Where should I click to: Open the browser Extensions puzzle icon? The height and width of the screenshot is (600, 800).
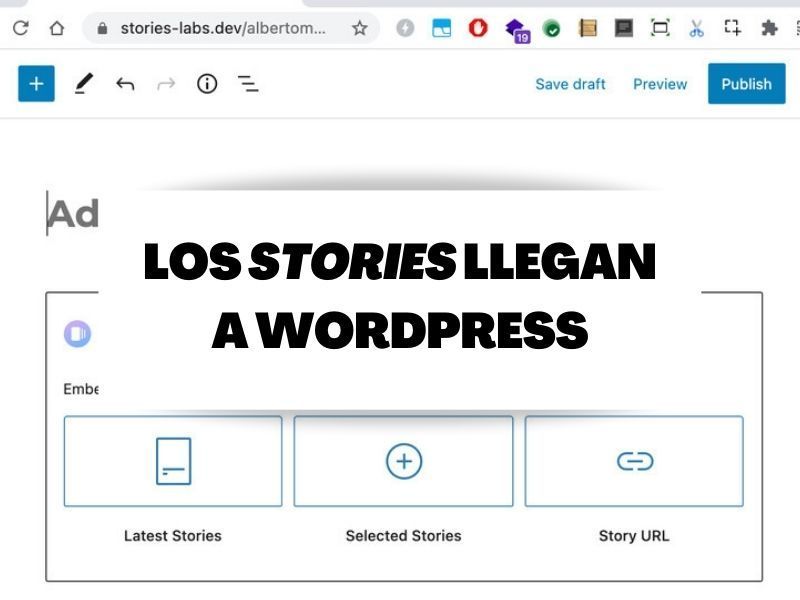pyautogui.click(x=769, y=29)
